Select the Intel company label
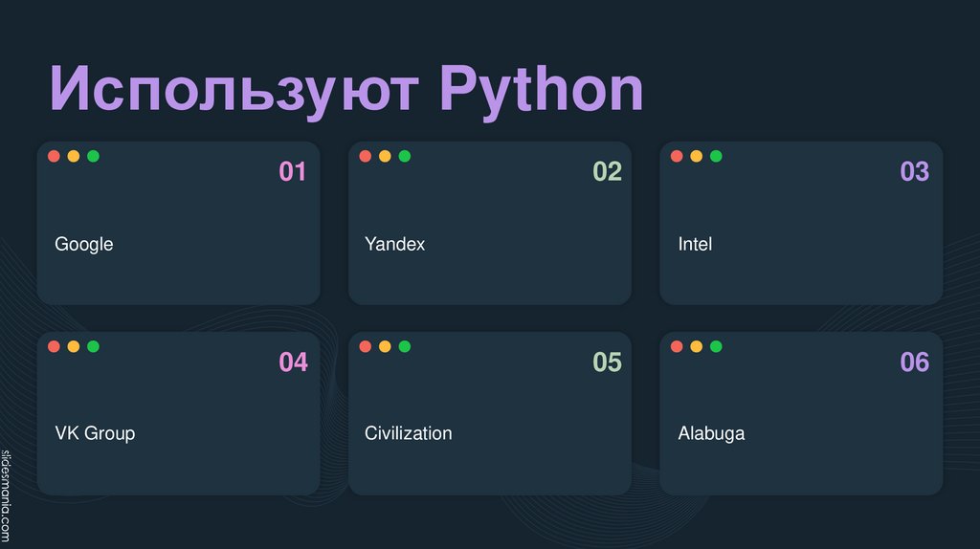Screen dimensions: 980x549 pos(695,244)
